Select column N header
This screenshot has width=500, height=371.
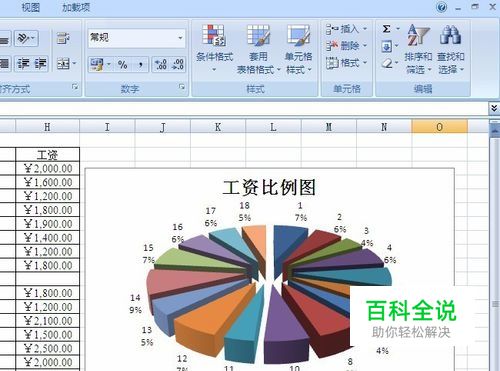384,127
